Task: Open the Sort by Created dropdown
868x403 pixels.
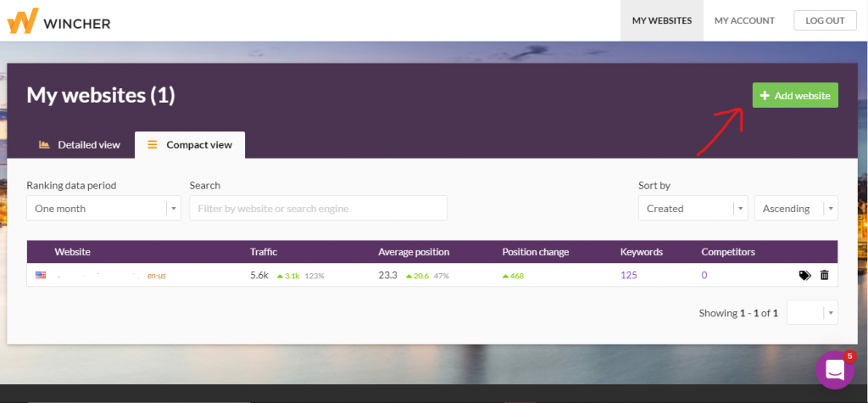Action: (x=693, y=209)
